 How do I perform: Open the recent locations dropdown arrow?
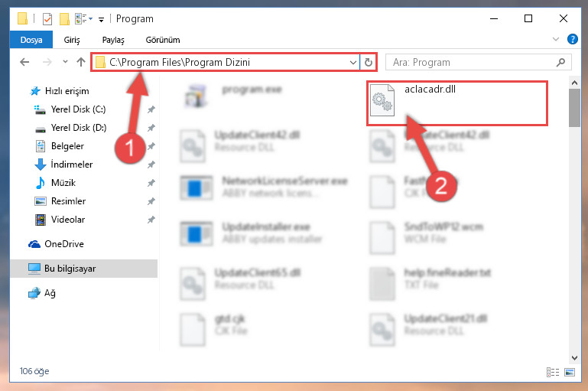[65, 61]
